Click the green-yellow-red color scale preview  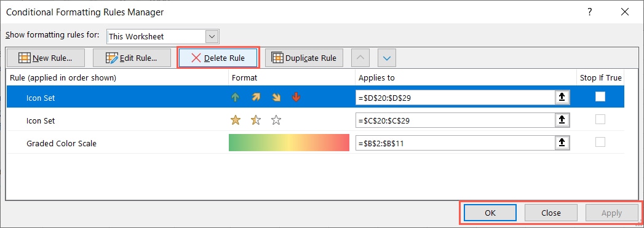click(x=288, y=143)
